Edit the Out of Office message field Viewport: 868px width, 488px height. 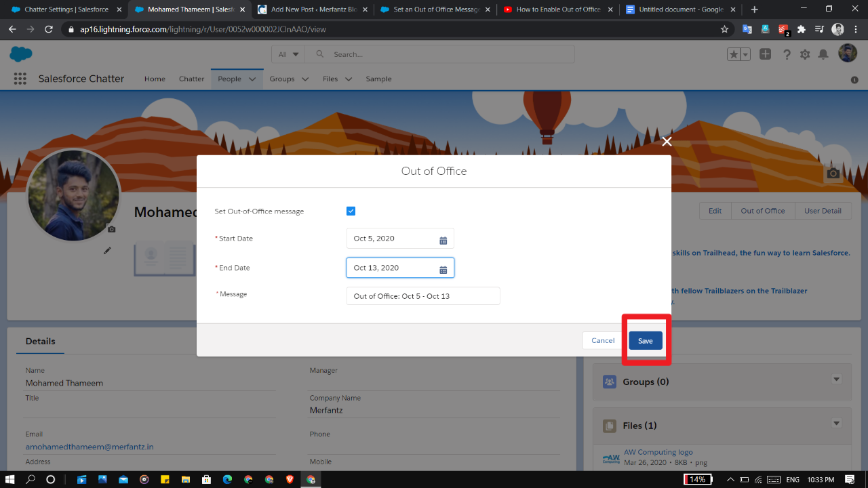[x=423, y=296]
